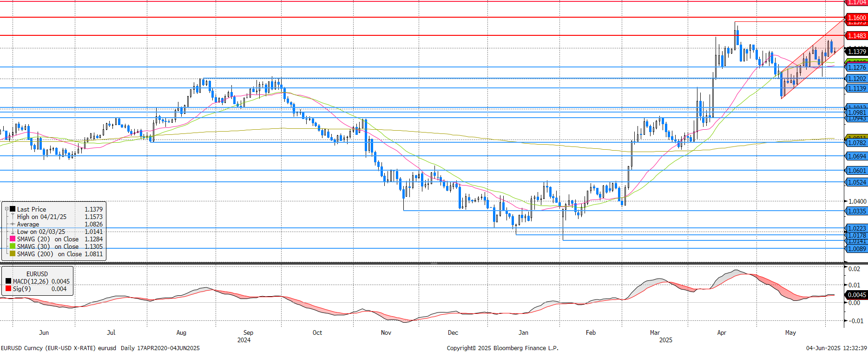Click the red Sig(9) color swatch
The image size is (868, 352).
click(8, 288)
